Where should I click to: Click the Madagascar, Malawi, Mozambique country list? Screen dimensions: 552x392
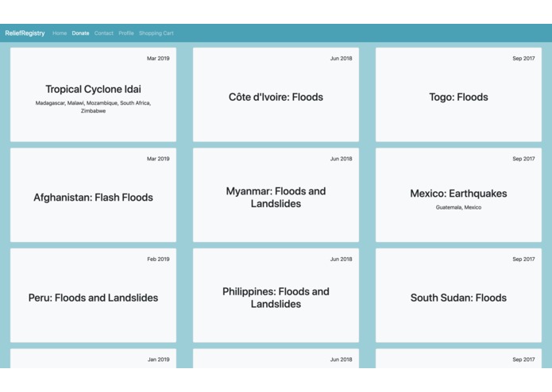[93, 107]
